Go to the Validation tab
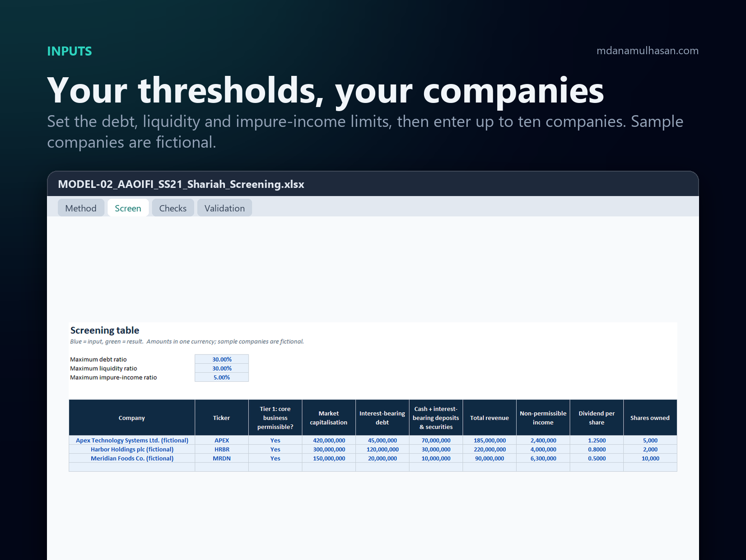The image size is (746, 560). click(x=224, y=208)
